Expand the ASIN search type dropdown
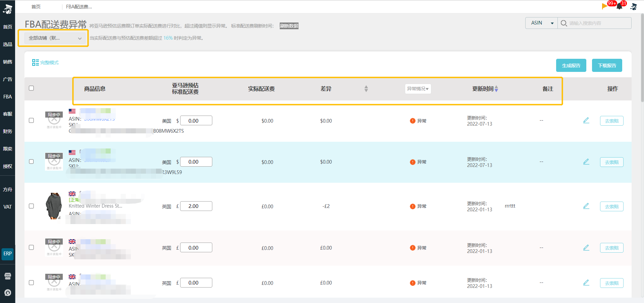This screenshot has width=644, height=303. pos(541,23)
